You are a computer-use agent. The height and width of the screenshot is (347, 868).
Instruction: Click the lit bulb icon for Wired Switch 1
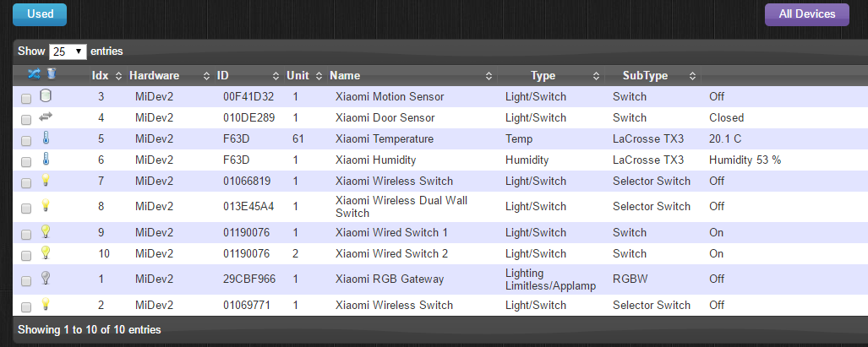coord(46,231)
